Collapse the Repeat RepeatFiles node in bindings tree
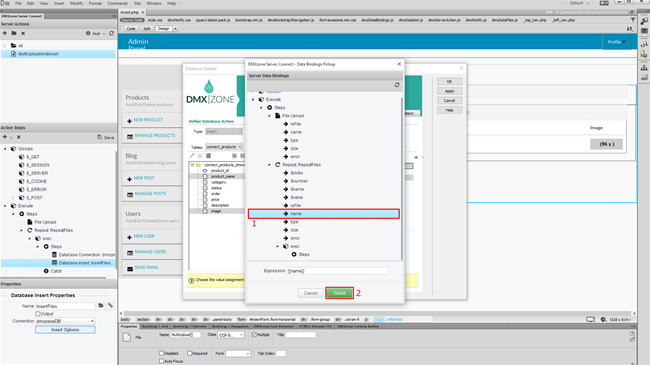This screenshot has width=650, height=365. tap(269, 165)
